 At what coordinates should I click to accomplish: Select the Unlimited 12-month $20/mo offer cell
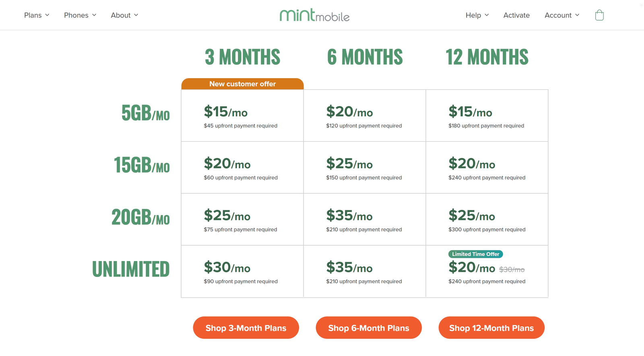pyautogui.click(x=487, y=271)
